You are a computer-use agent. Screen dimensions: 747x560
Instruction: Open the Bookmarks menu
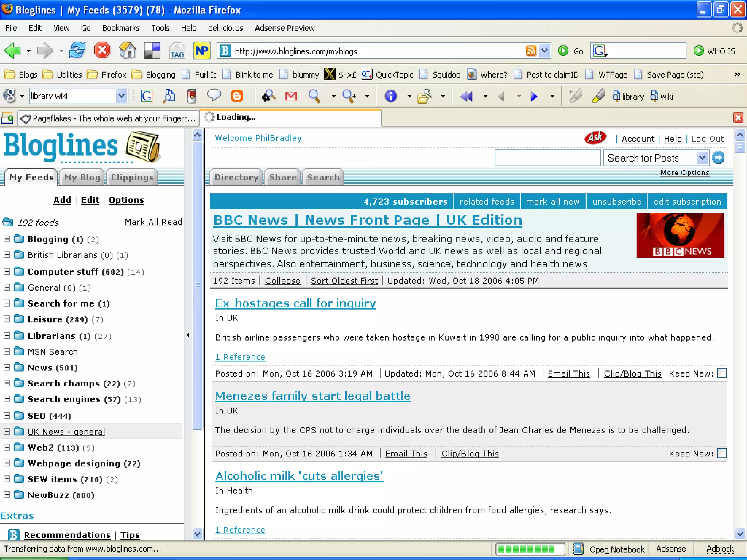[121, 28]
